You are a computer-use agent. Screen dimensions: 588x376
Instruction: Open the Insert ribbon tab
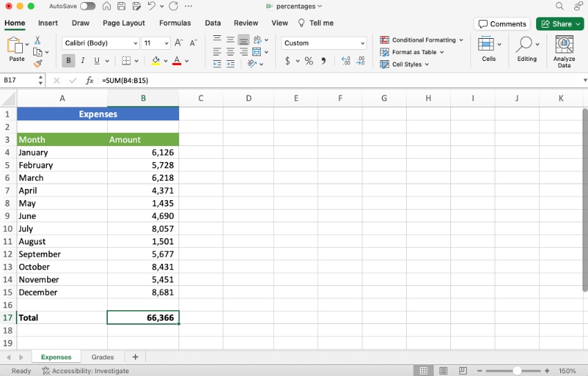tap(48, 23)
